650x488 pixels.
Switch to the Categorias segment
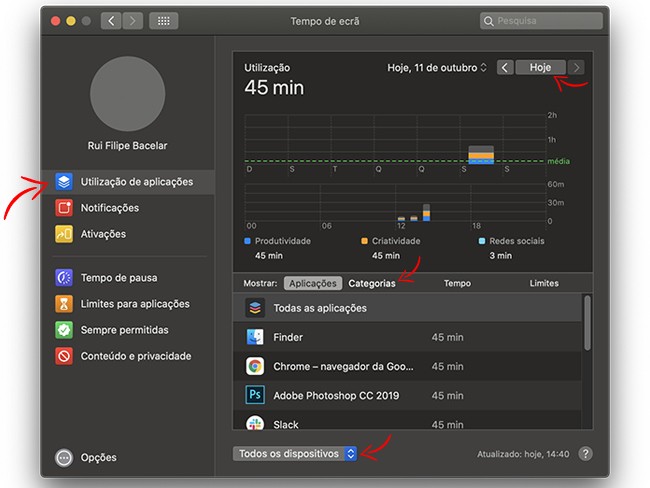pos(372,283)
